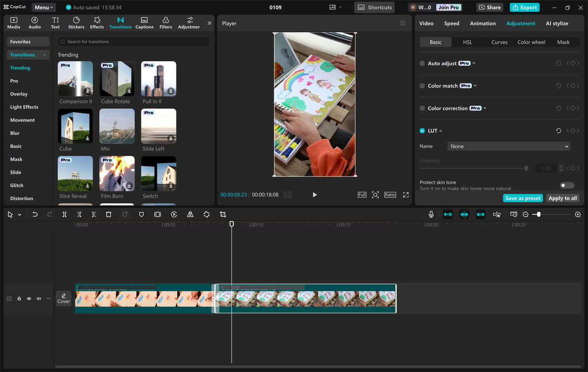Switch to the Curves tab
588x372 pixels.
[499, 42]
